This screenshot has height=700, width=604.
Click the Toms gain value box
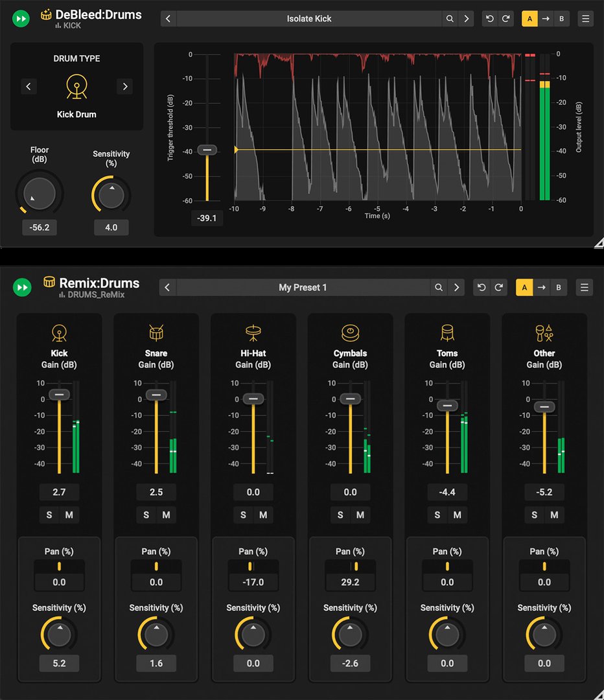(447, 492)
